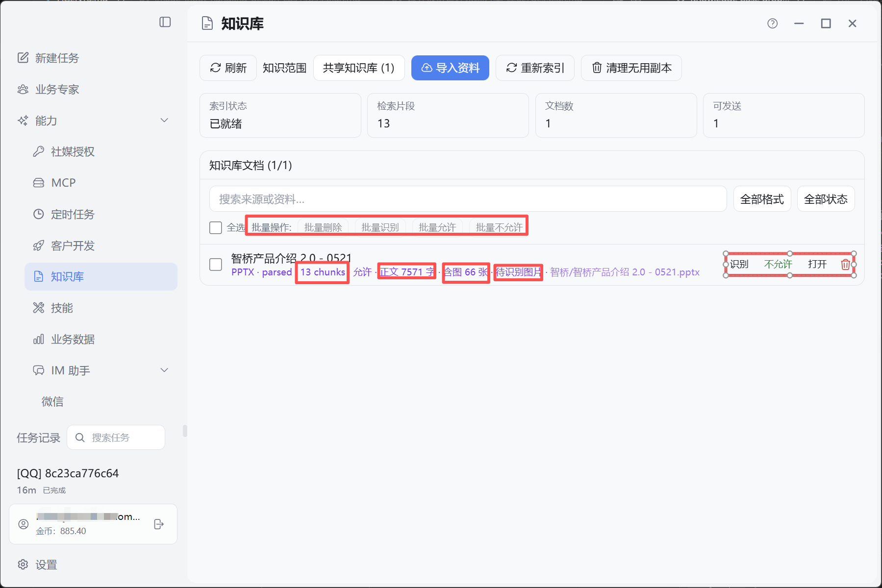Check the 智桥产品介绍 document checkbox
Viewport: 882px width, 588px height.
tap(216, 265)
